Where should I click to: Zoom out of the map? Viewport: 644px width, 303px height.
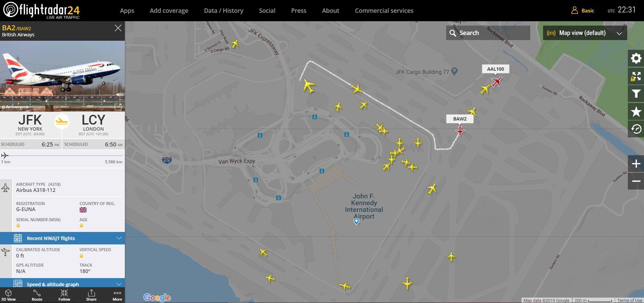(636, 181)
